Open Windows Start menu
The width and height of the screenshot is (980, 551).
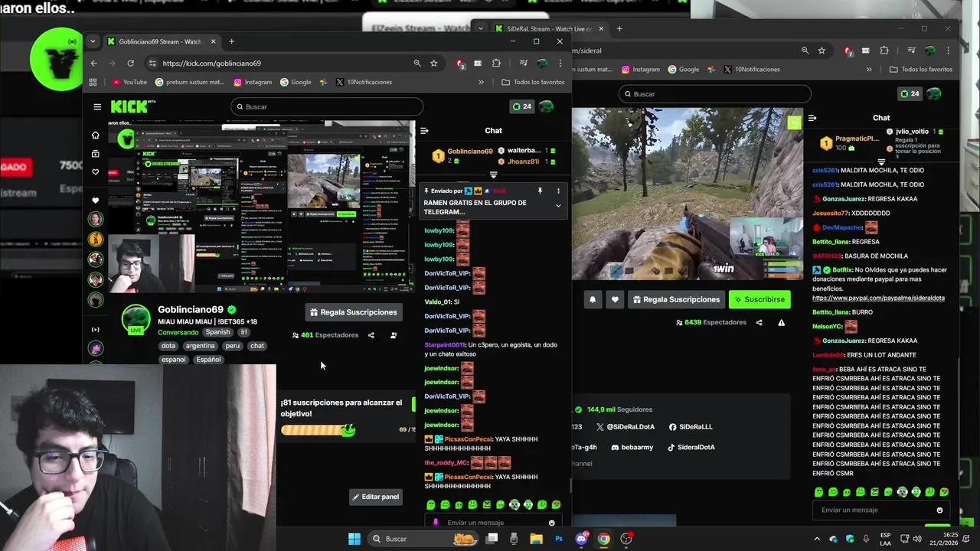[354, 539]
